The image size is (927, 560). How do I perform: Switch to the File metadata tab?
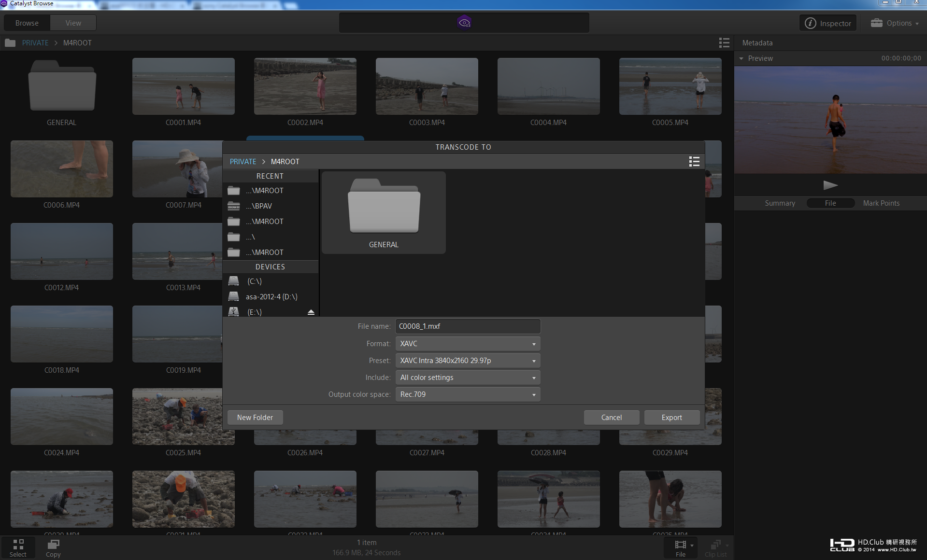830,203
